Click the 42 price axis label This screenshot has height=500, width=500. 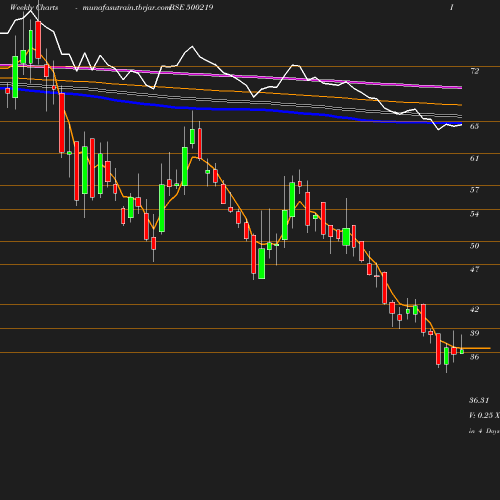point(474,309)
